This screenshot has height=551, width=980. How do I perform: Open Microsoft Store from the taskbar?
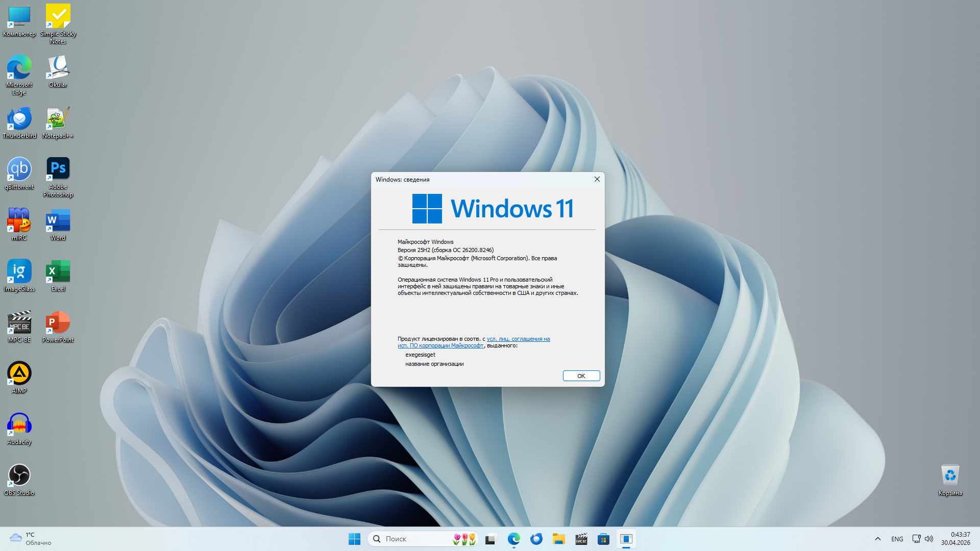point(604,539)
